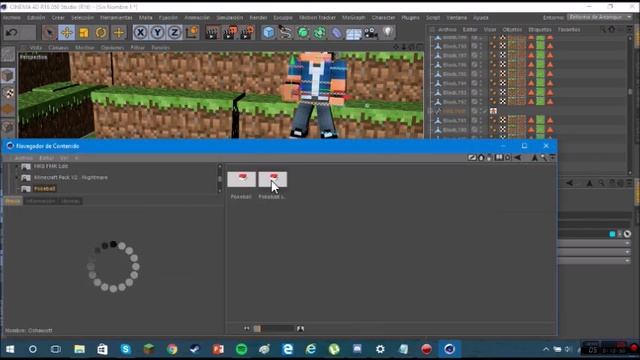Open the Entorno layout dropdown
The image size is (640, 360).
click(600, 18)
